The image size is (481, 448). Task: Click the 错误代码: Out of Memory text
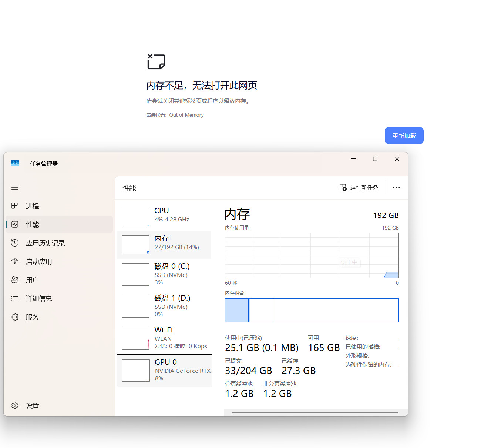point(175,115)
